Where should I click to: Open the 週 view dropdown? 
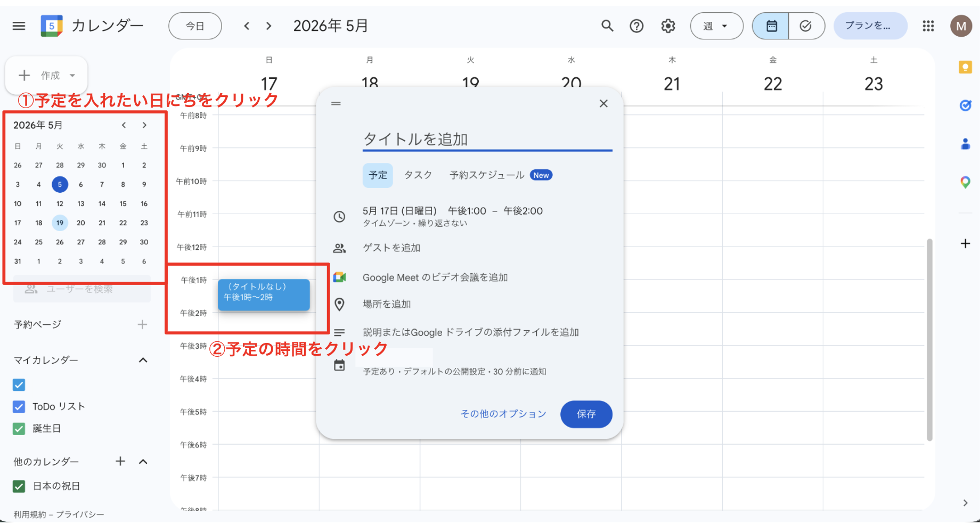(x=716, y=26)
